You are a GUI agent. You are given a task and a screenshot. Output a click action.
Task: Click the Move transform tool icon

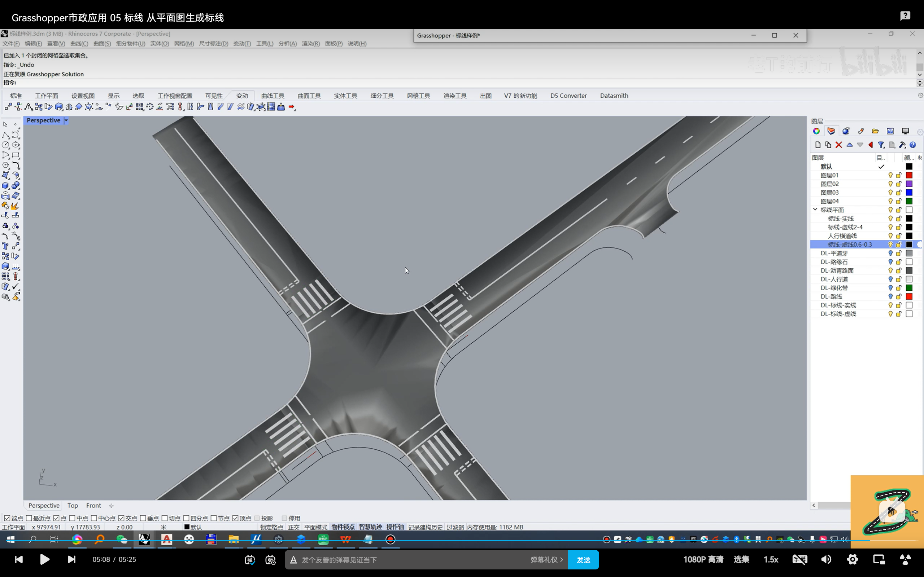coord(8,107)
